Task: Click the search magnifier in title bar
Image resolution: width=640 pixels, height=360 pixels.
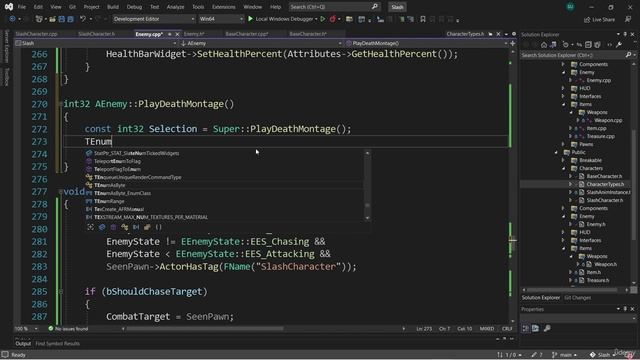Action: tap(374, 7)
